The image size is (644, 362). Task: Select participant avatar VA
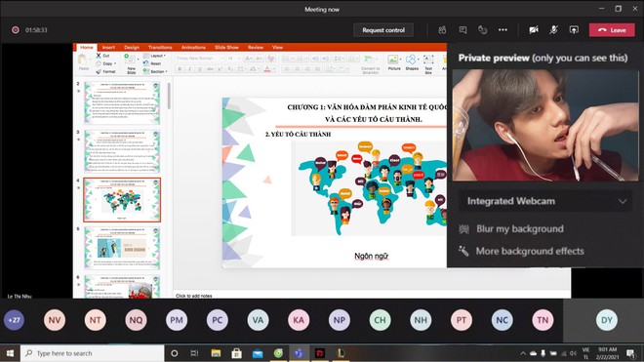coord(258,320)
